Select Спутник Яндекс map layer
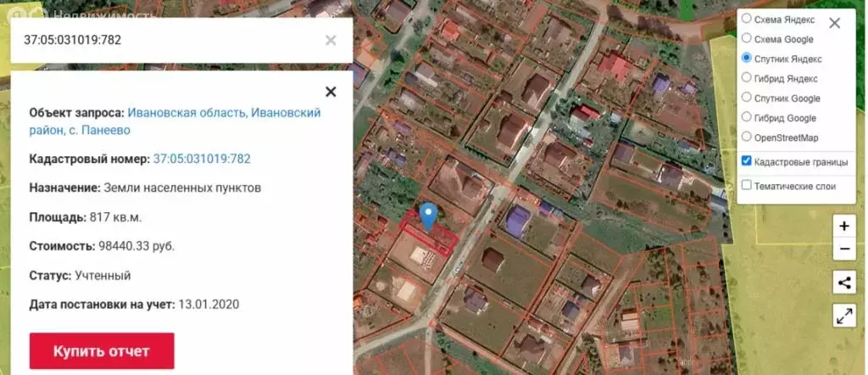This screenshot has height=375, width=868. [746, 59]
